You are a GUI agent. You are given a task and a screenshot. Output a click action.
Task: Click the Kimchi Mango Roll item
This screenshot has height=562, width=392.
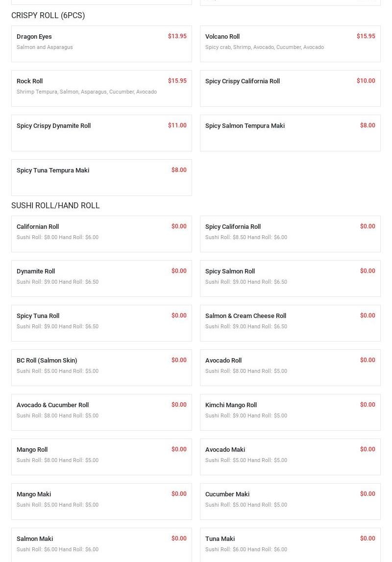(x=231, y=405)
